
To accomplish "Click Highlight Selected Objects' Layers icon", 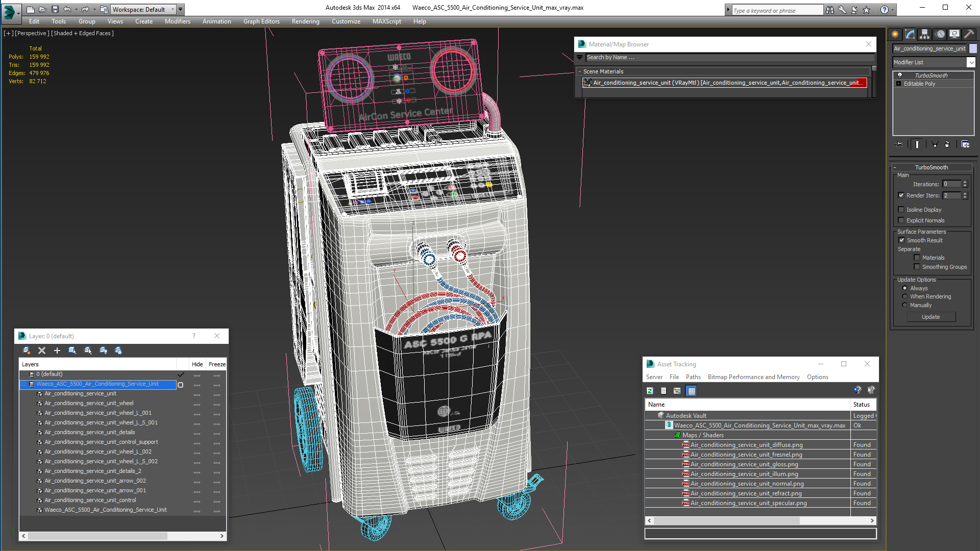I will pyautogui.click(x=88, y=350).
